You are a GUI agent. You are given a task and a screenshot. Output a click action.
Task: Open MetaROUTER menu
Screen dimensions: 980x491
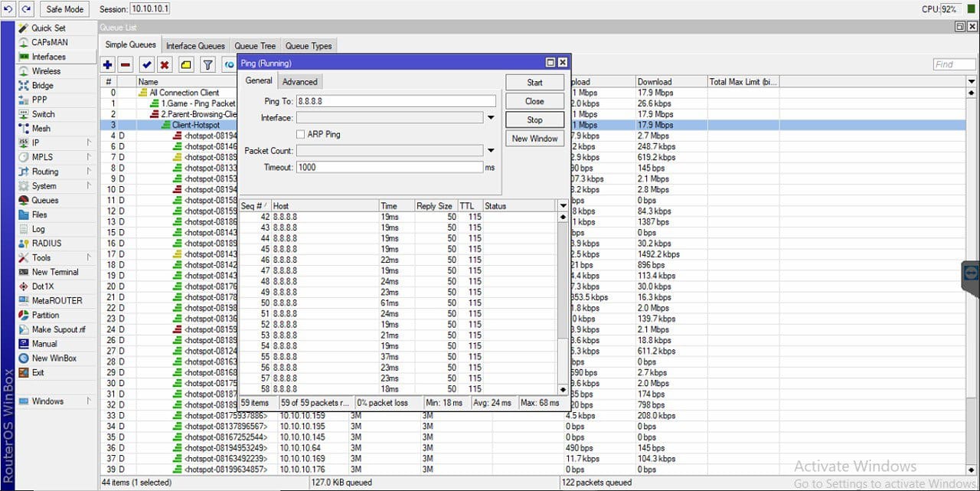pyautogui.click(x=57, y=301)
